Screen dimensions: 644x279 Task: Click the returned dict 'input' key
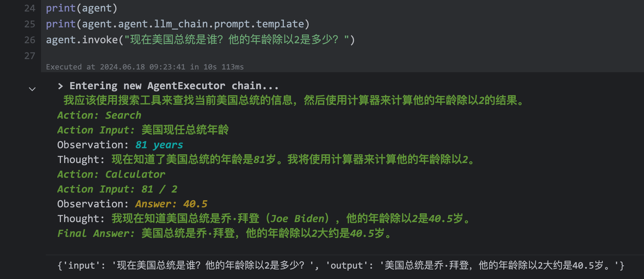[x=81, y=266]
